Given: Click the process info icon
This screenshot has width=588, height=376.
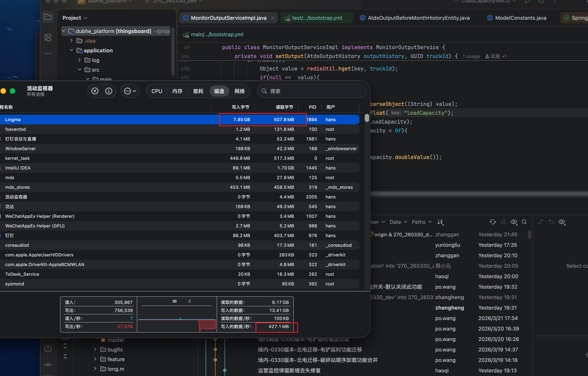Looking at the screenshot, I should click(x=109, y=91).
